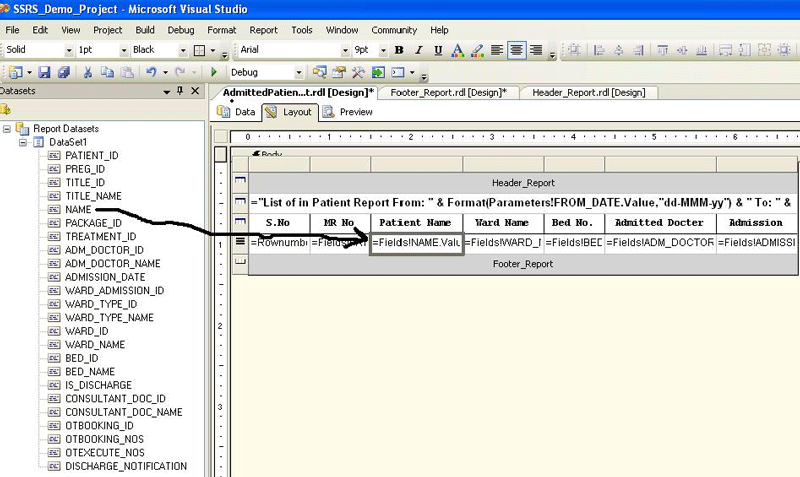Open the Black border color dropdown

[x=181, y=50]
